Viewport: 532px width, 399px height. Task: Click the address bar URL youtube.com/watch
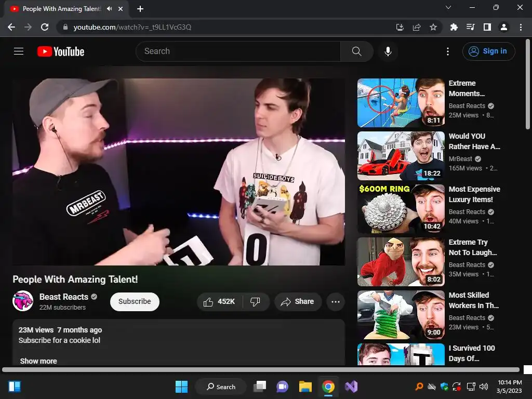pos(132,27)
